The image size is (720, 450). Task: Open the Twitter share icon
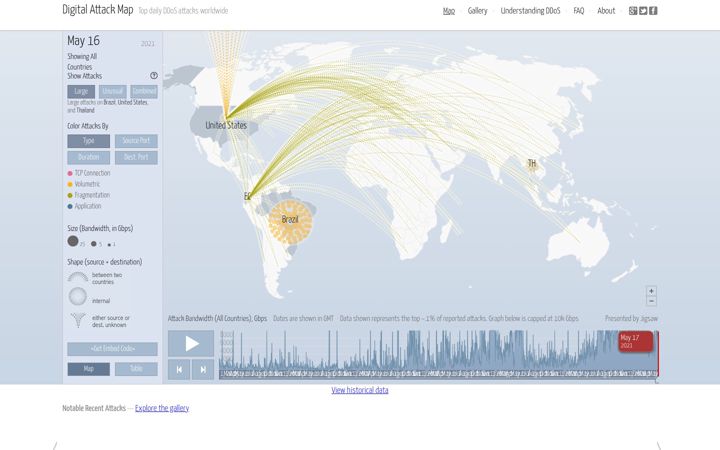point(643,11)
